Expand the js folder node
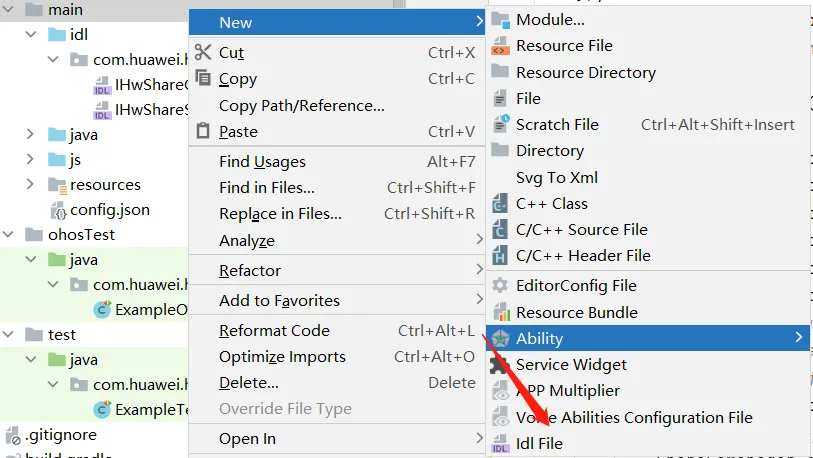This screenshot has height=458, width=813. pos(30,160)
